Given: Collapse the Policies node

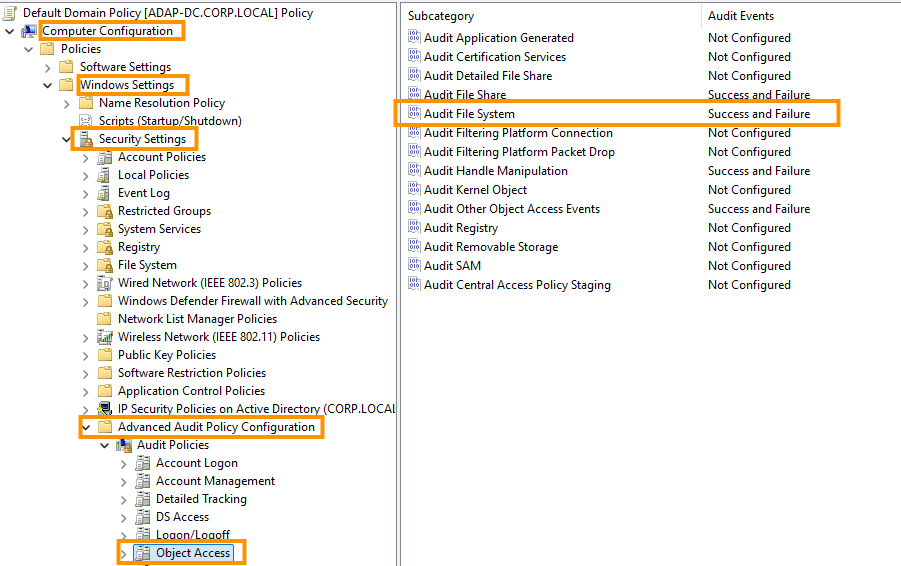Looking at the screenshot, I should pyautogui.click(x=29, y=49).
